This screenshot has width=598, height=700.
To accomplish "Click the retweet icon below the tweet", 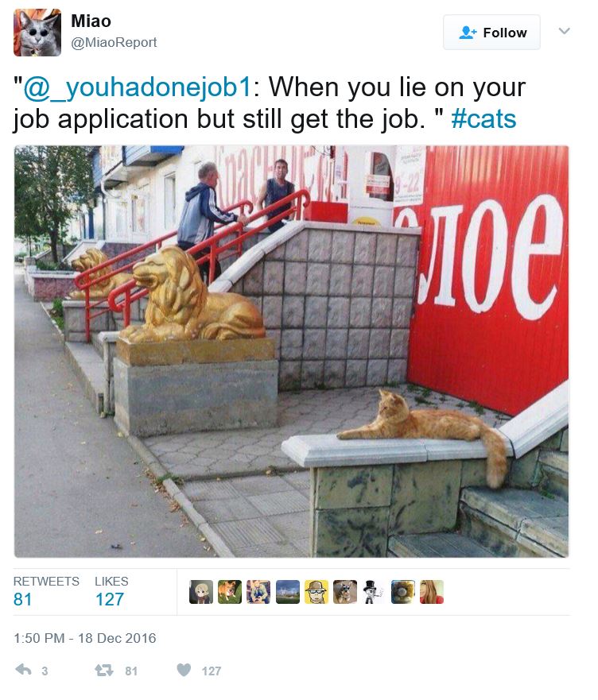I will [104, 670].
